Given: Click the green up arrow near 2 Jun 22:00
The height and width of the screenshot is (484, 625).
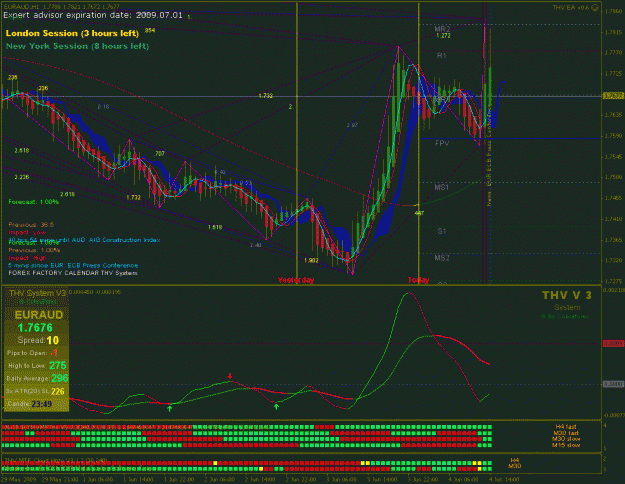Looking at the screenshot, I should coord(276,407).
